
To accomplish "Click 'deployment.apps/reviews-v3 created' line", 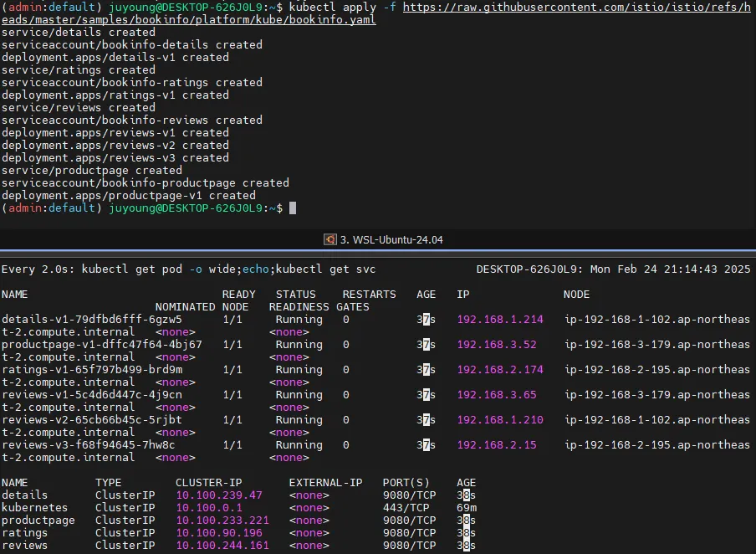I will [x=115, y=158].
